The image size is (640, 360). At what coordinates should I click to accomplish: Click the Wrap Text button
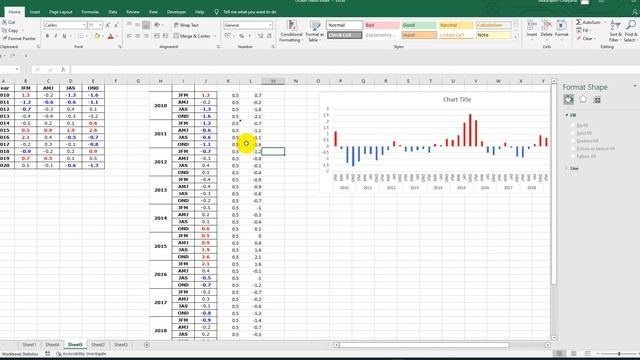(x=187, y=25)
